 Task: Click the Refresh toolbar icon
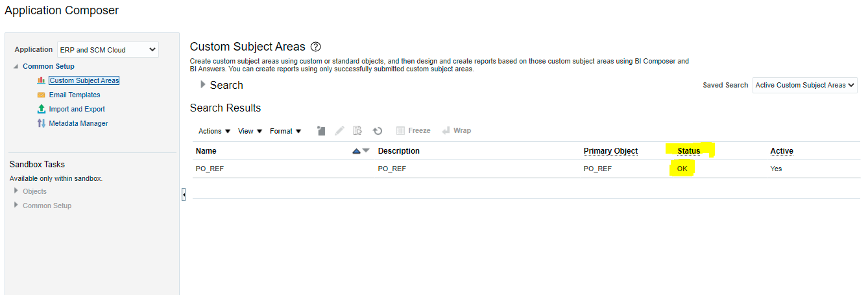pos(377,131)
